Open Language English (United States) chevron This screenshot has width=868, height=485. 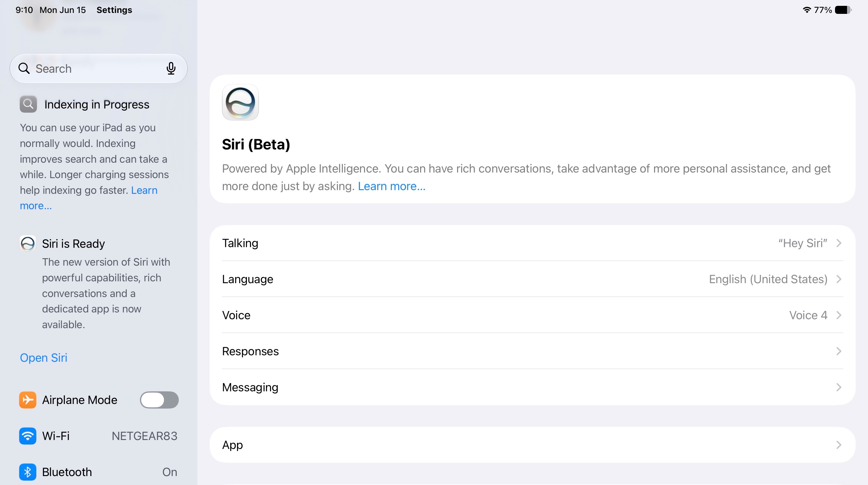click(839, 279)
